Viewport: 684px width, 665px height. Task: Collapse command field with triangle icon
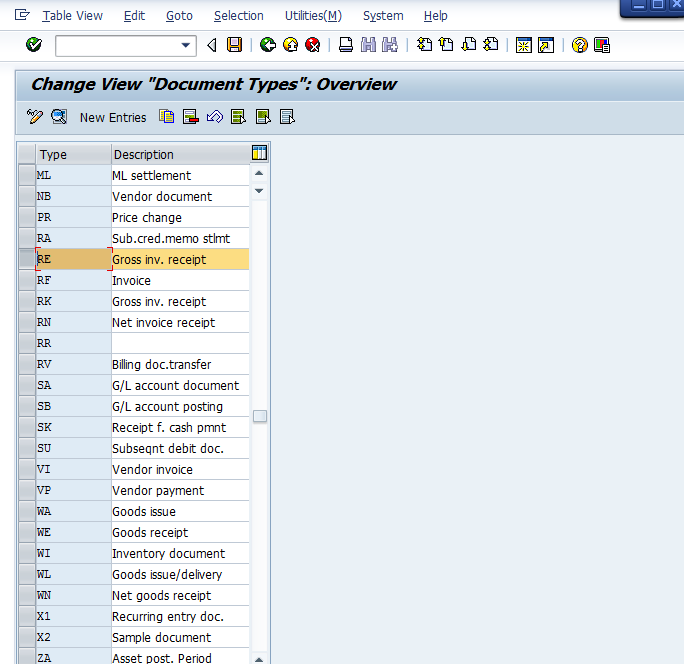212,45
